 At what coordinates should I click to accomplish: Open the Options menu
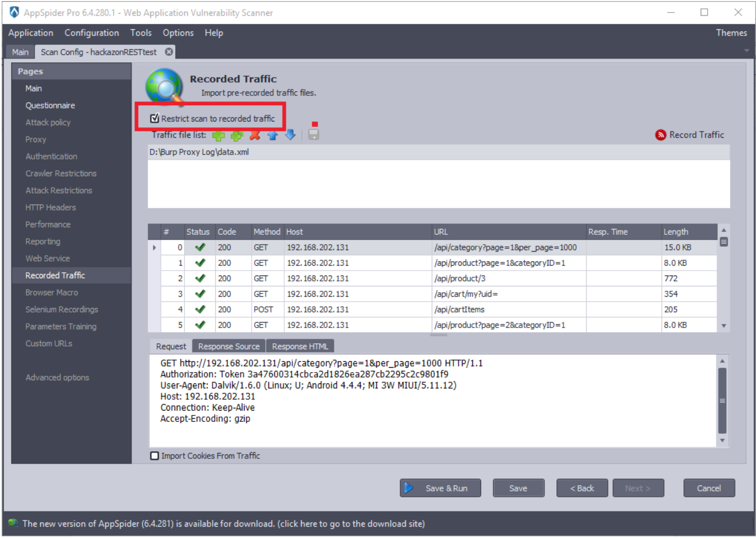(178, 33)
